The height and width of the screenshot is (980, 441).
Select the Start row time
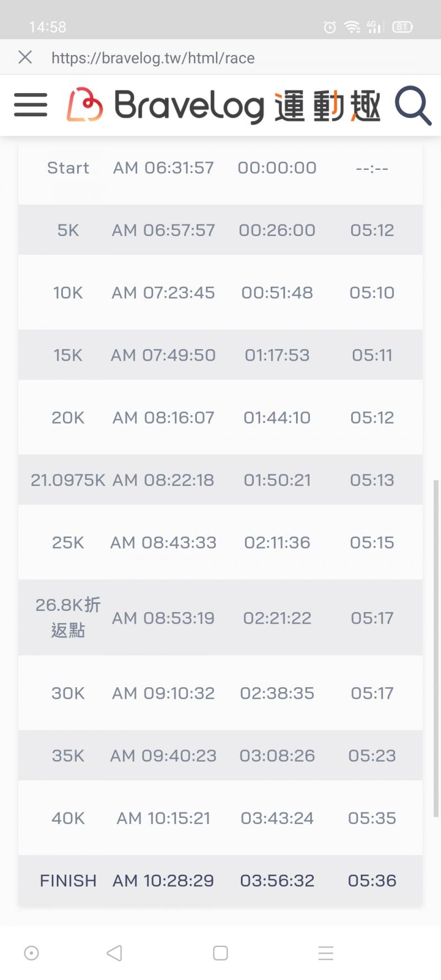pyautogui.click(x=164, y=168)
